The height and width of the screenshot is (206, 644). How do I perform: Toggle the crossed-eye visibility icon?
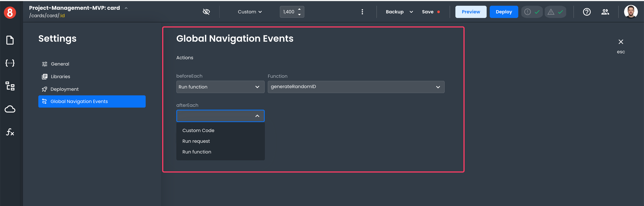206,12
